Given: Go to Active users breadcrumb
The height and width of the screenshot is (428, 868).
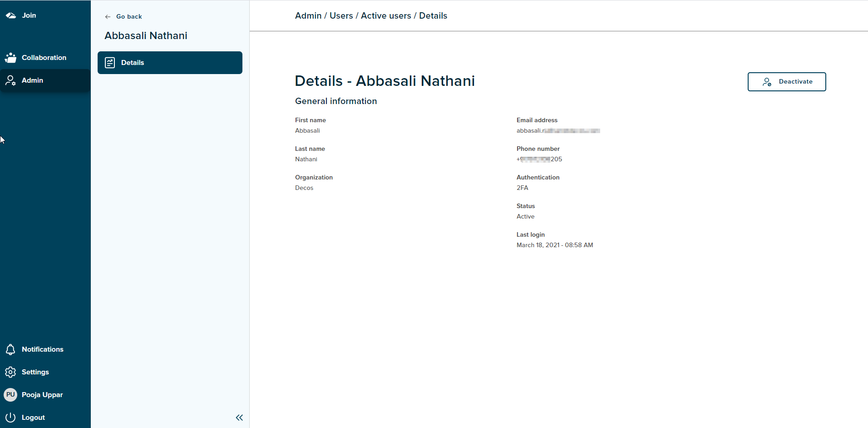Looking at the screenshot, I should point(386,16).
